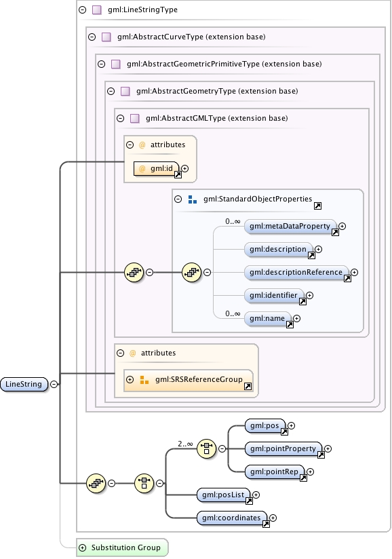Expand gml:description plus button
Viewport: 392px width, 559px height.
318,249
